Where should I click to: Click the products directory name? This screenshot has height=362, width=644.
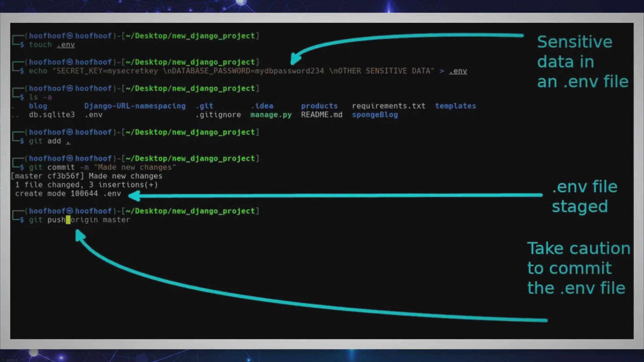coord(319,106)
